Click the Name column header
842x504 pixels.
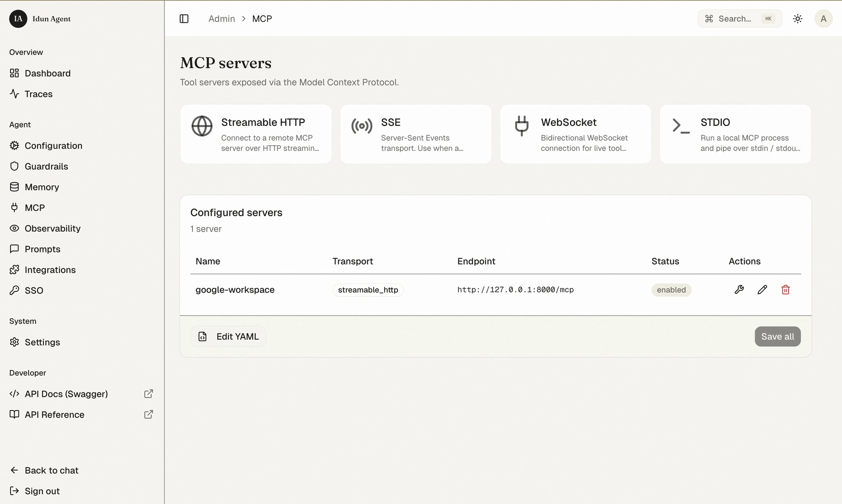click(x=208, y=261)
